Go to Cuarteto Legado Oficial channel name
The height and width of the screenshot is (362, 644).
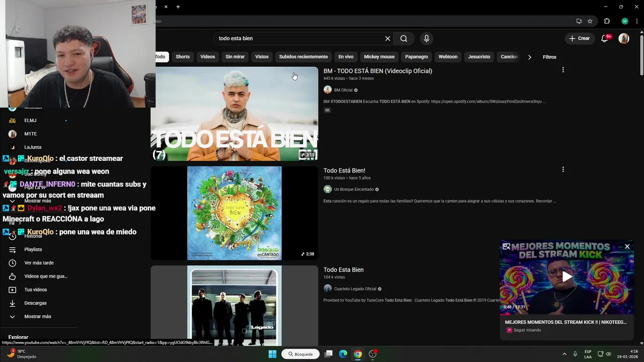tap(355, 289)
